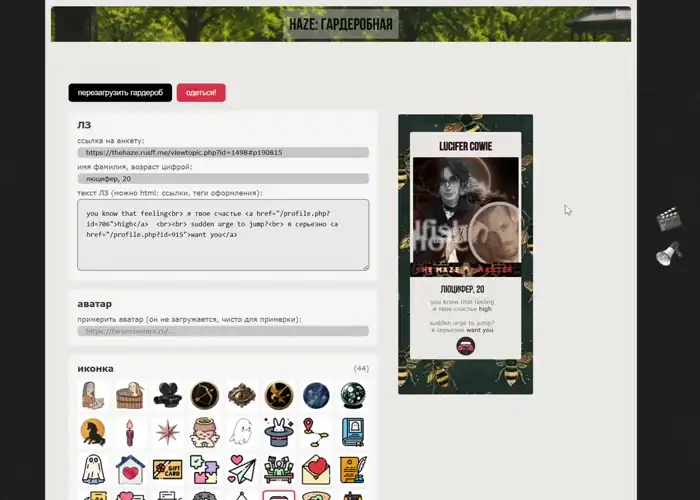The height and width of the screenshot is (500, 700).
Task: Select the gift card icon
Action: 167,469
